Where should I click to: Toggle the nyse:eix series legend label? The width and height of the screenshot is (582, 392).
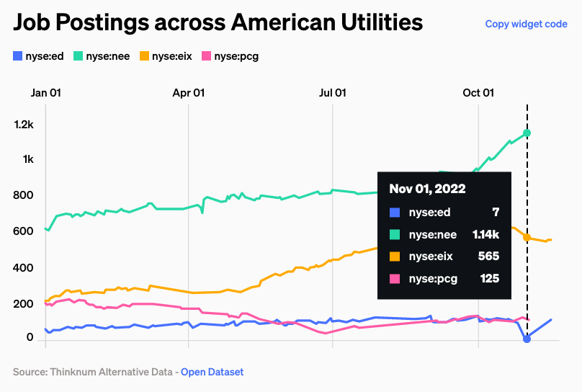tap(172, 56)
